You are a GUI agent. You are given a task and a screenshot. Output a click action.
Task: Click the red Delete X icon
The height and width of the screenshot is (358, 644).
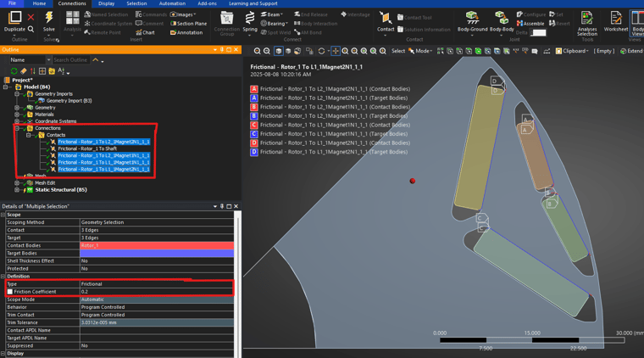pos(31,17)
